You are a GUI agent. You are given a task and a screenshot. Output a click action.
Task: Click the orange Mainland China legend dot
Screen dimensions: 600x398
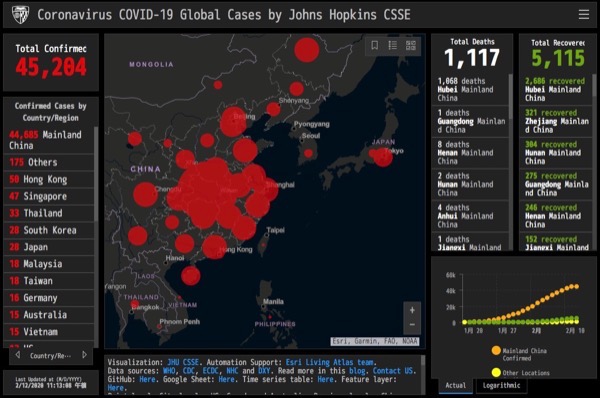click(496, 350)
